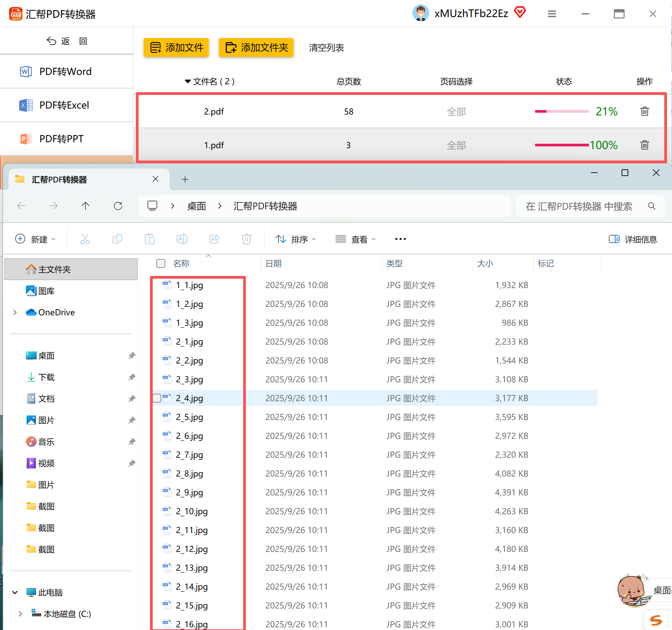This screenshot has width=672, height=630.
Task: Toggle the select-all checkbox in name header
Action: tap(160, 264)
